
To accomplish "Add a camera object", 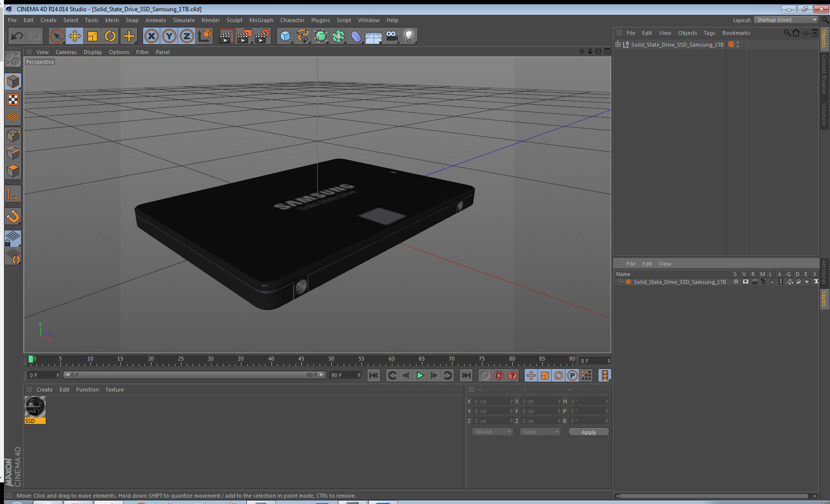I will pos(391,36).
